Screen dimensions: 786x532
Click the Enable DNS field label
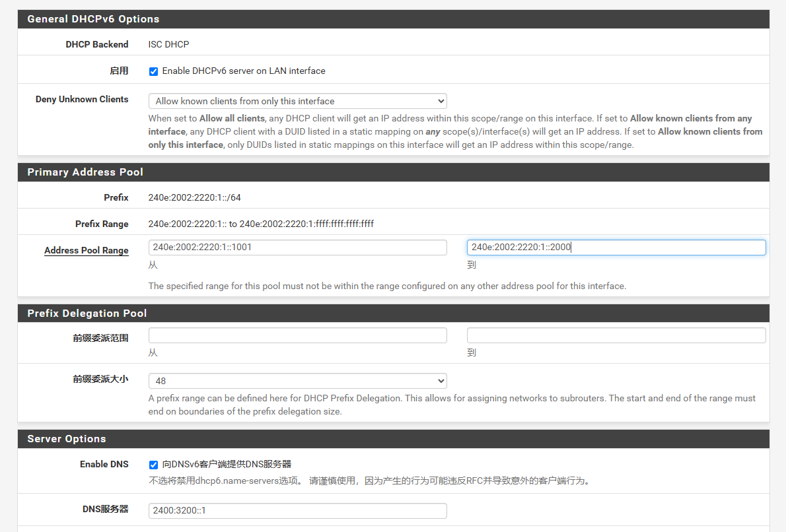(104, 464)
